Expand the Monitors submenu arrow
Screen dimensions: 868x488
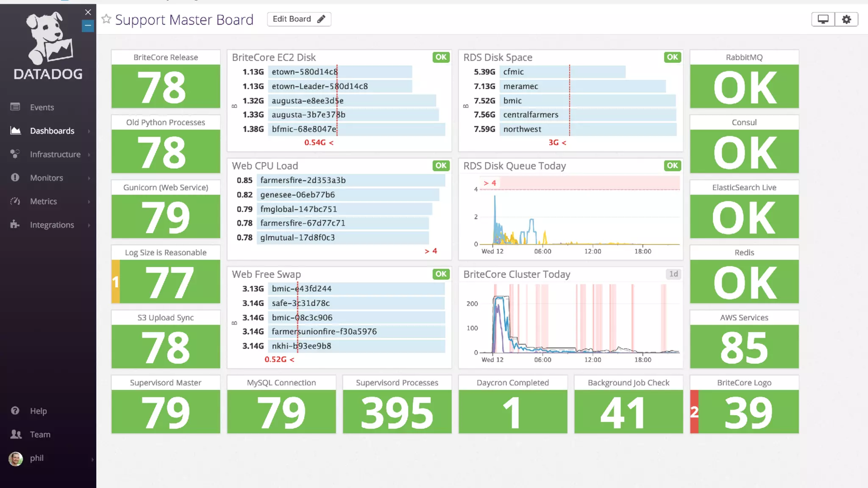tap(89, 178)
